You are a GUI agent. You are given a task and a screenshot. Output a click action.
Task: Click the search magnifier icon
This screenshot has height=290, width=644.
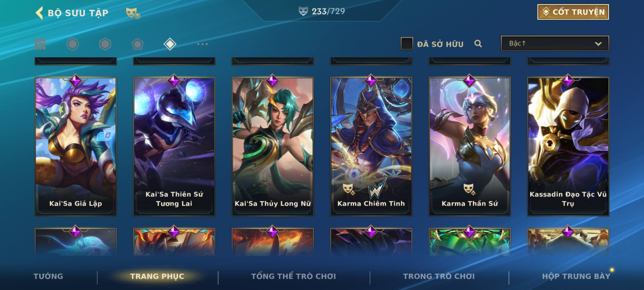pos(478,44)
